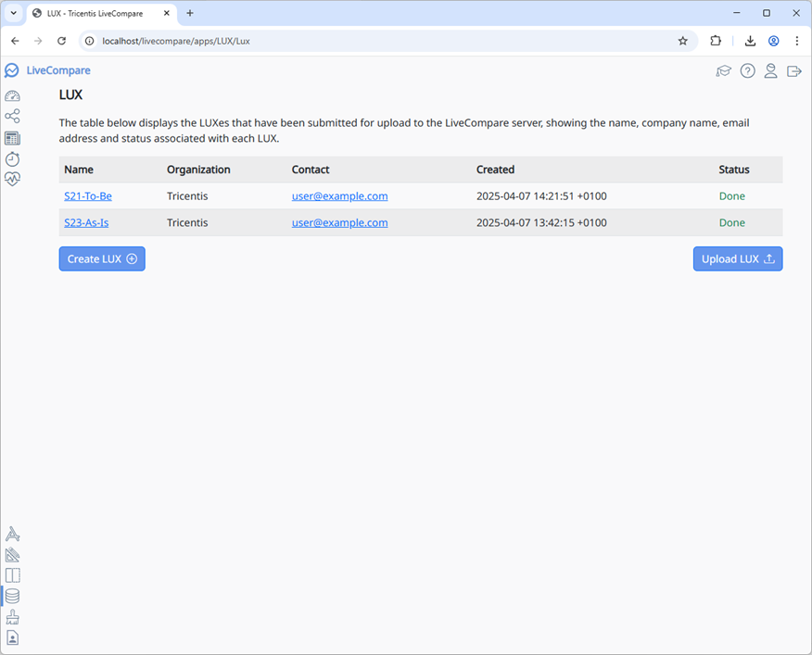
Task: Click the Done status in S23-As-Is row
Action: [x=731, y=222]
